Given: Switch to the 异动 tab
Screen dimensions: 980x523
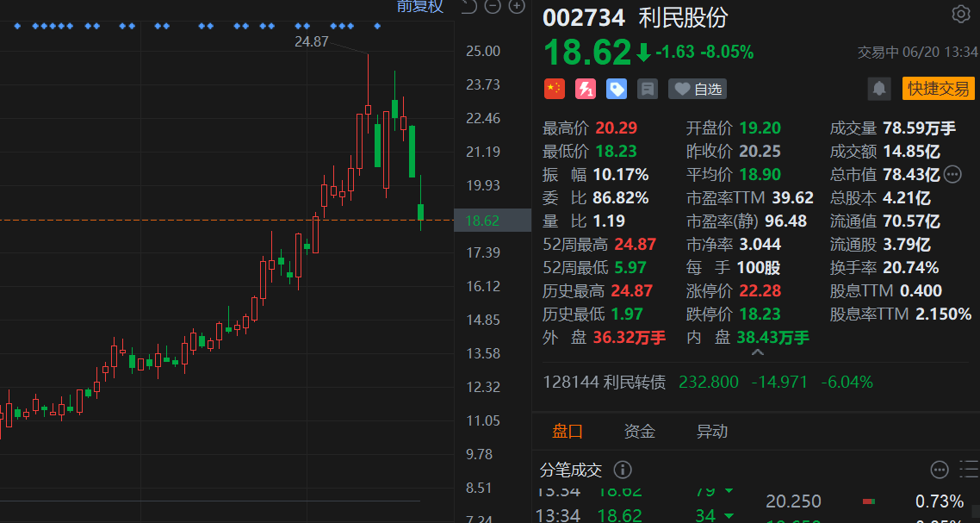Looking at the screenshot, I should pos(712,431).
